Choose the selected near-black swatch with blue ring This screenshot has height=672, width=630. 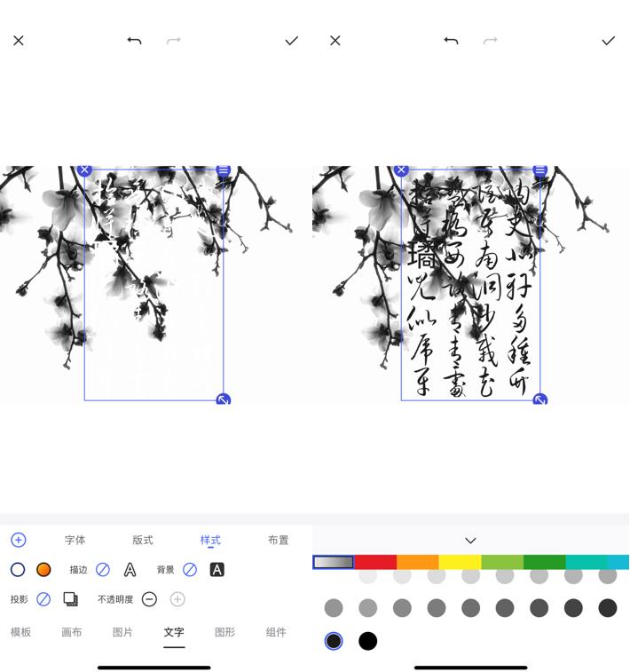(x=334, y=641)
